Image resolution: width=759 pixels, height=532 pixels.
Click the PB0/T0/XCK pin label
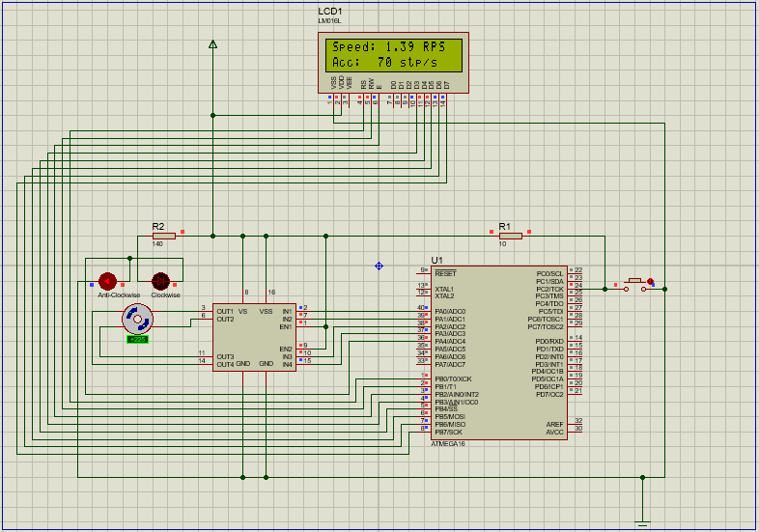[x=453, y=379]
